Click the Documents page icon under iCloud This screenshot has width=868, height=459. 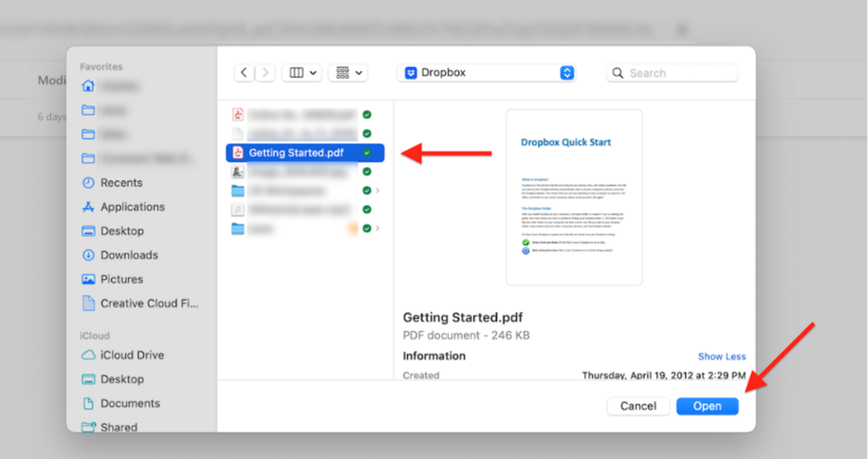[x=88, y=403]
